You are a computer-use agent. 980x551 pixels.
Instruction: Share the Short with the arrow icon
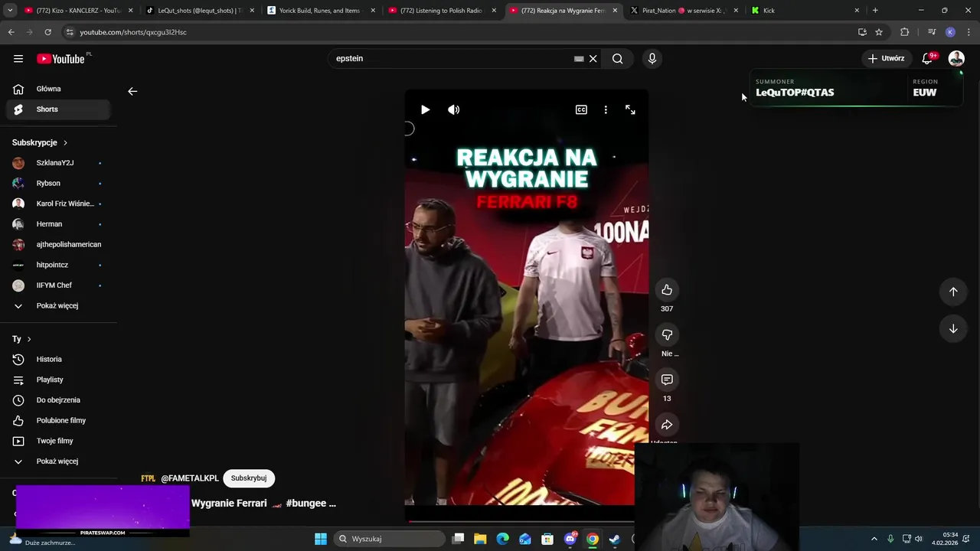point(667,425)
